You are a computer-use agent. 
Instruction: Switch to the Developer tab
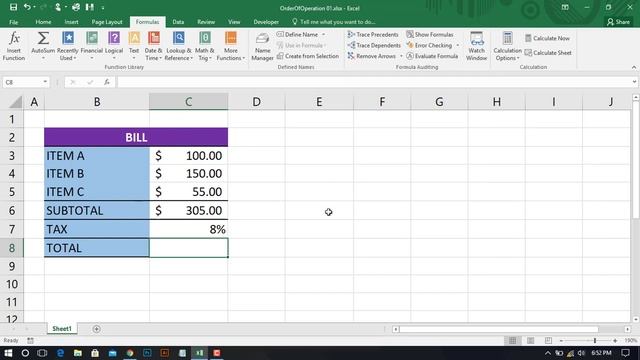(x=266, y=22)
